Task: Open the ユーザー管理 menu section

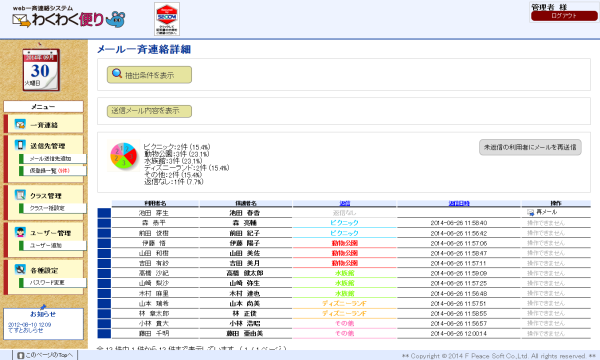Action: [50, 232]
